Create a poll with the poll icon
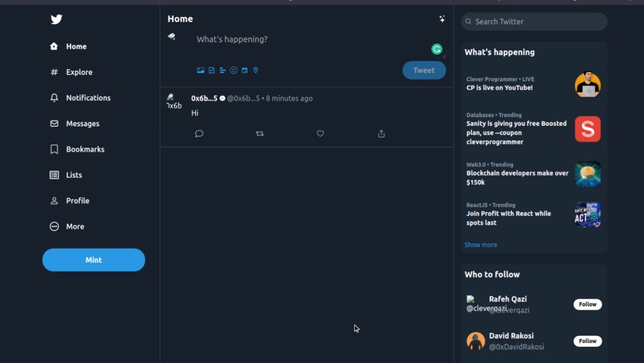This screenshot has width=644, height=363. pos(223,70)
